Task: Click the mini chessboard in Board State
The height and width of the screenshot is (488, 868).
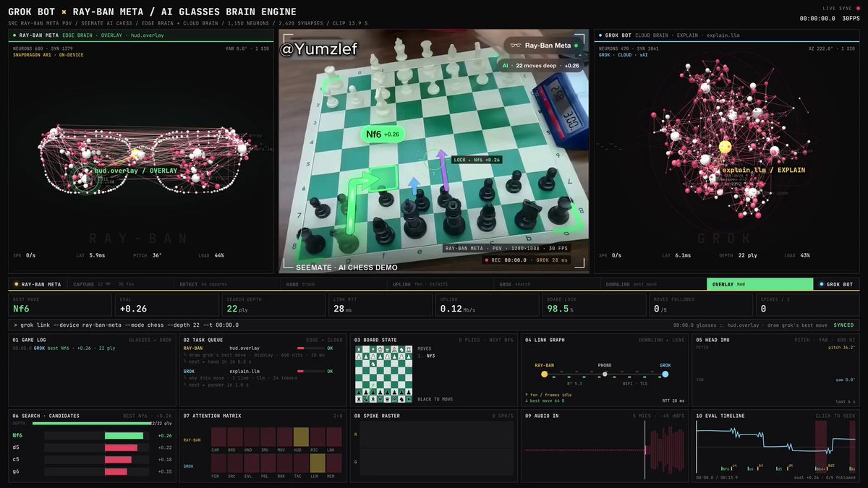Action: (383, 374)
